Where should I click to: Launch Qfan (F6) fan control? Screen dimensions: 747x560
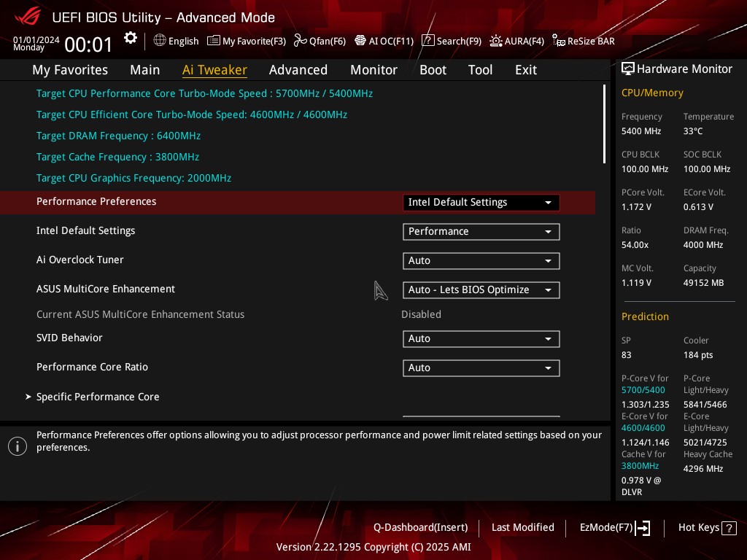coord(320,41)
